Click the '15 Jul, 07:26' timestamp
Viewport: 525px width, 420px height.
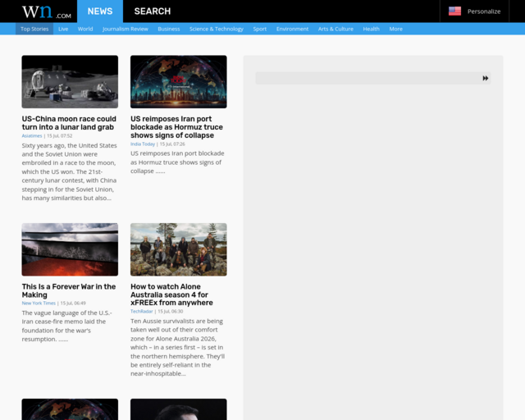pyautogui.click(x=172, y=144)
